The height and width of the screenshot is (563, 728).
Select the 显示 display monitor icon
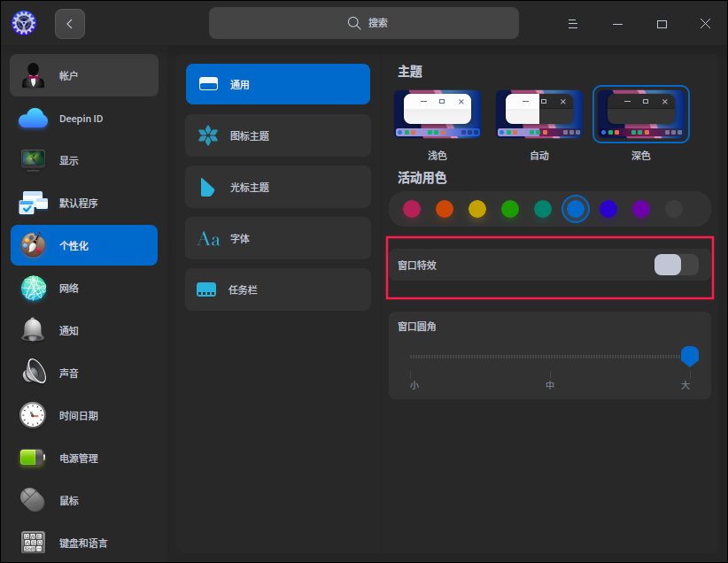[33, 160]
